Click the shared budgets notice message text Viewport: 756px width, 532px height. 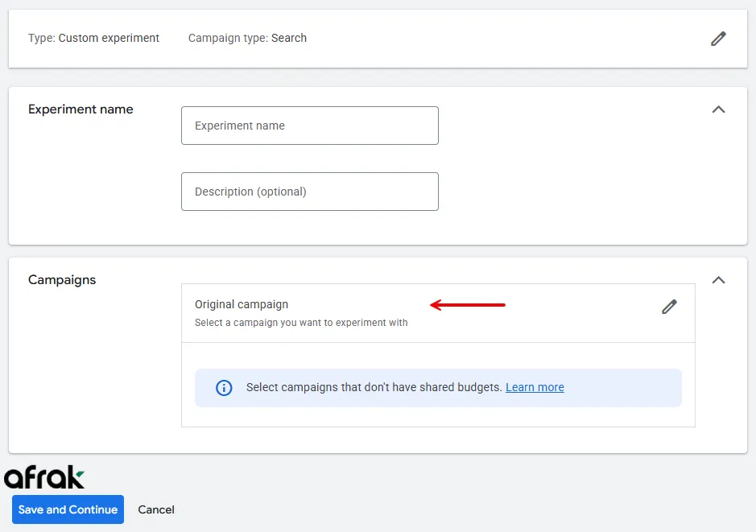point(374,387)
